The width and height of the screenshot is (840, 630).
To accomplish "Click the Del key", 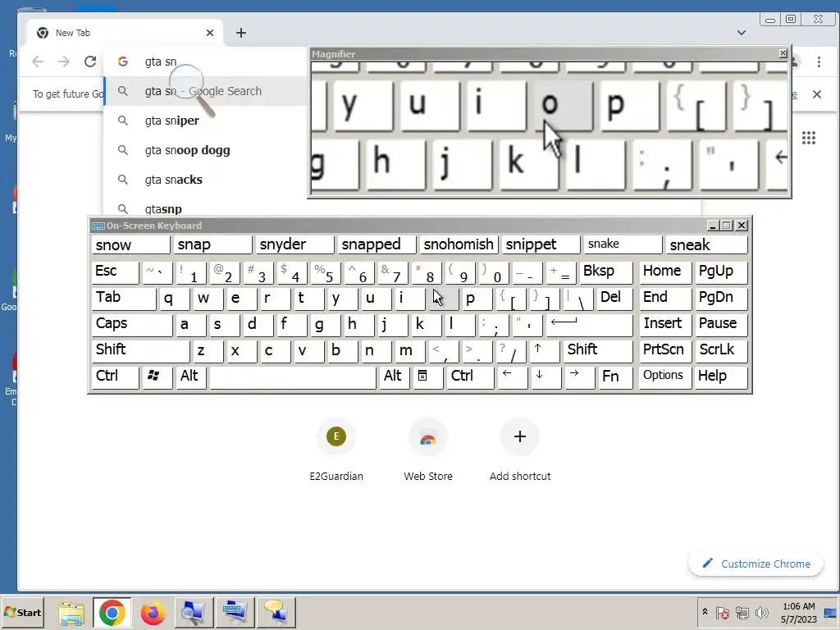I will [615, 299].
